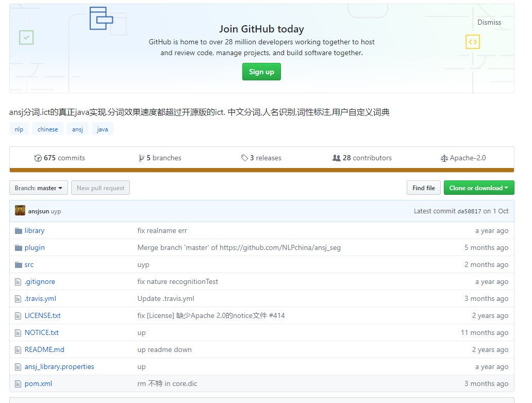Select the java topic tag
The width and height of the screenshot is (532, 403).
[x=103, y=129]
